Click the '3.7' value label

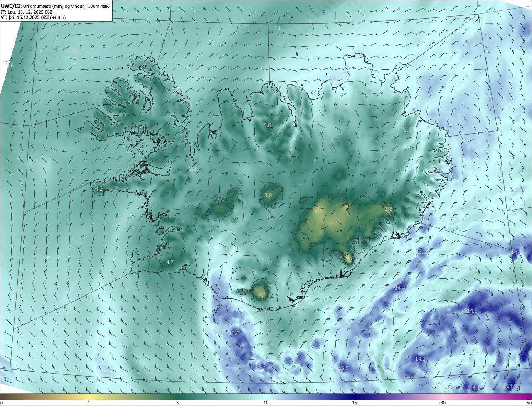(261, 367)
